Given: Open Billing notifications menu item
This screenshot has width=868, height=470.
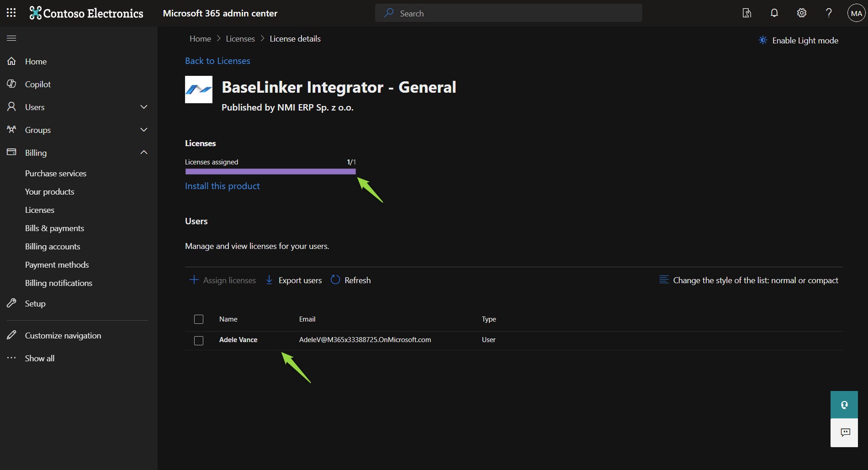Looking at the screenshot, I should pos(59,283).
